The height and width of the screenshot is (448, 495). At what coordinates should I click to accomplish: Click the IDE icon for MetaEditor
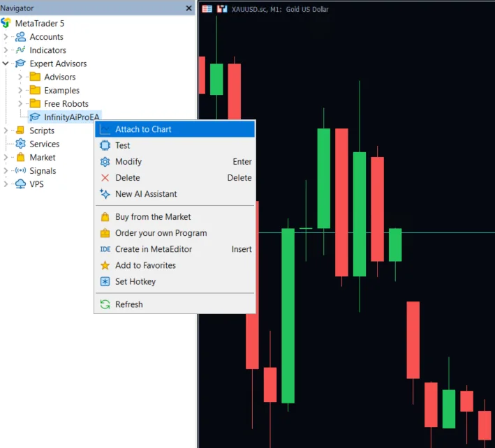click(105, 249)
